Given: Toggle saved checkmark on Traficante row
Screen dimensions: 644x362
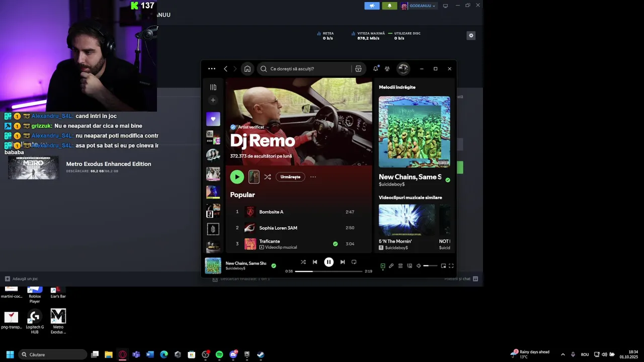Looking at the screenshot, I should (x=335, y=244).
